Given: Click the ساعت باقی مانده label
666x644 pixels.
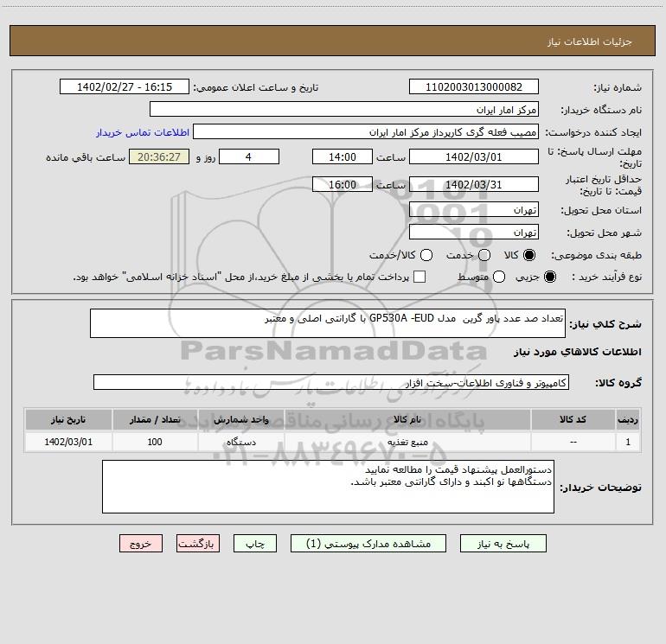Looking at the screenshot, I should pyautogui.click(x=86, y=157).
